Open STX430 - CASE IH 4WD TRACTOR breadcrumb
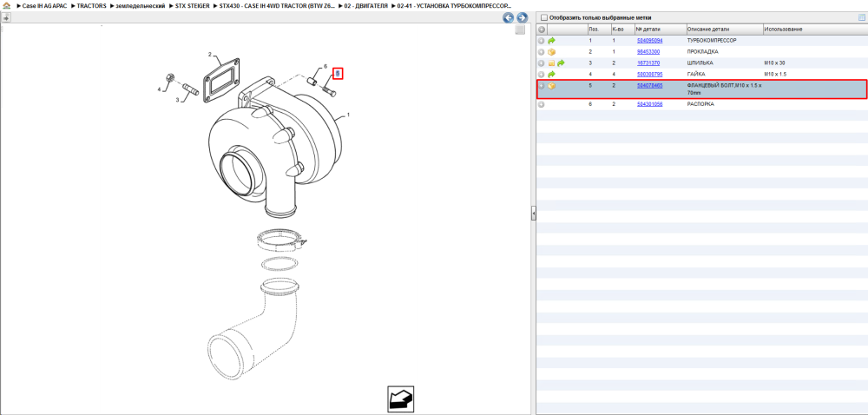This screenshot has height=415, width=868. [278, 5]
